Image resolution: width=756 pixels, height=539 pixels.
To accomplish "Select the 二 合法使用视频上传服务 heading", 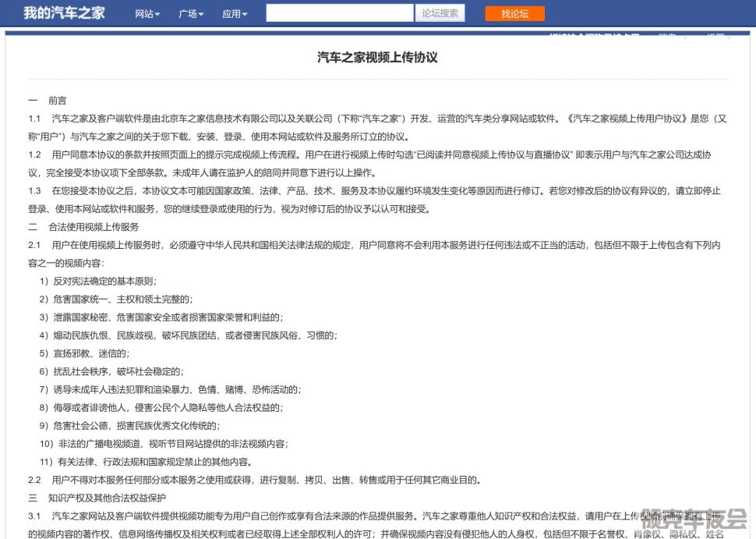I will pyautogui.click(x=83, y=227).
